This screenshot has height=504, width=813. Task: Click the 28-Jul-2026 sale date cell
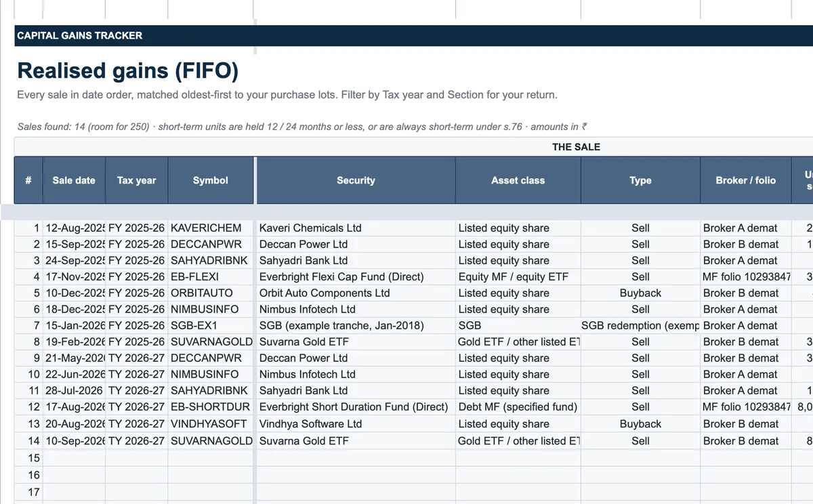pos(74,391)
